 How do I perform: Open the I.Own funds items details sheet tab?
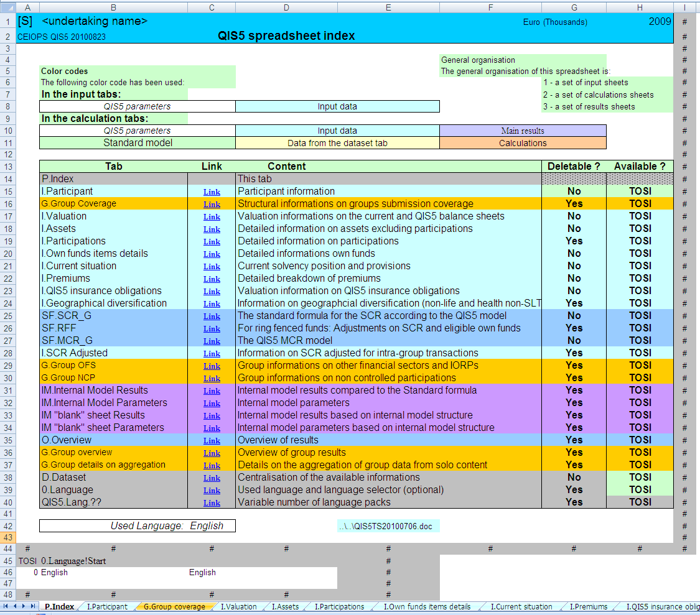click(427, 606)
